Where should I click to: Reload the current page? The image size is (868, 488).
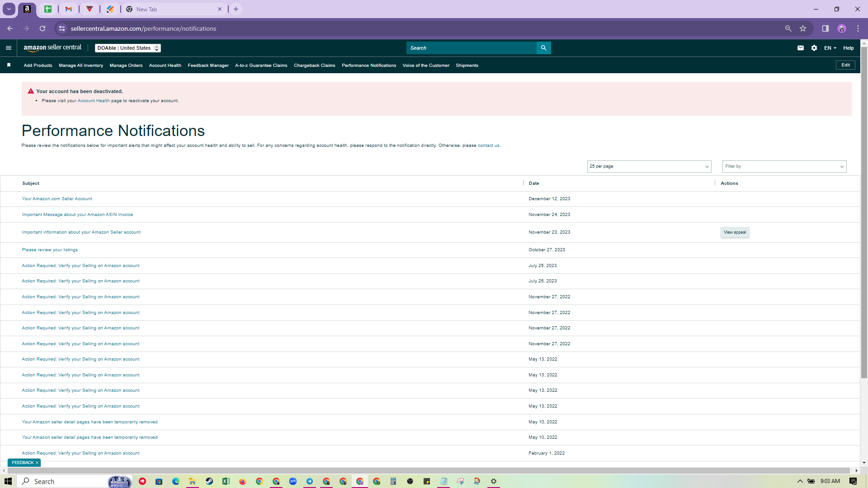(42, 28)
